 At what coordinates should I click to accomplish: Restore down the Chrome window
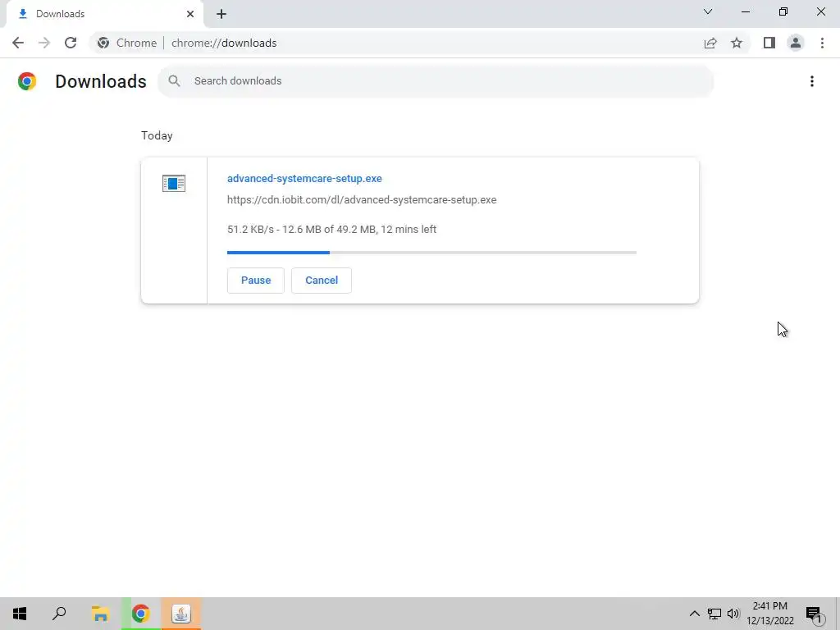coord(783,11)
